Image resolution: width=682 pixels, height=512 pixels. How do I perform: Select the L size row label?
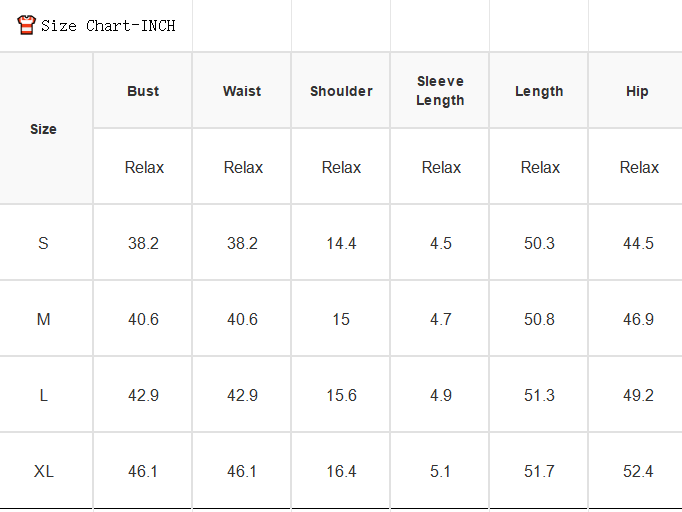click(43, 395)
